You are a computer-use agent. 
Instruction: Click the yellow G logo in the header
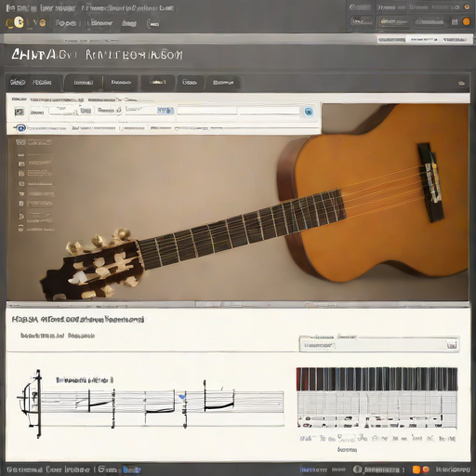[20, 22]
